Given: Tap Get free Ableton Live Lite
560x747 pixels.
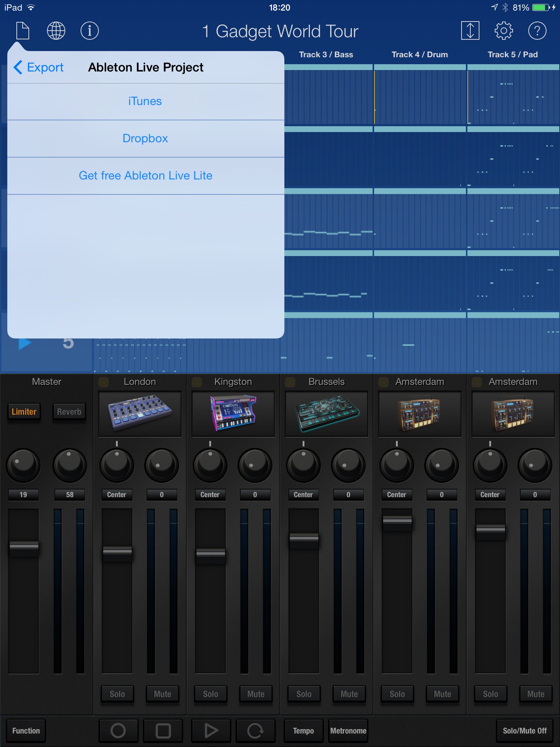Looking at the screenshot, I should 145,176.
